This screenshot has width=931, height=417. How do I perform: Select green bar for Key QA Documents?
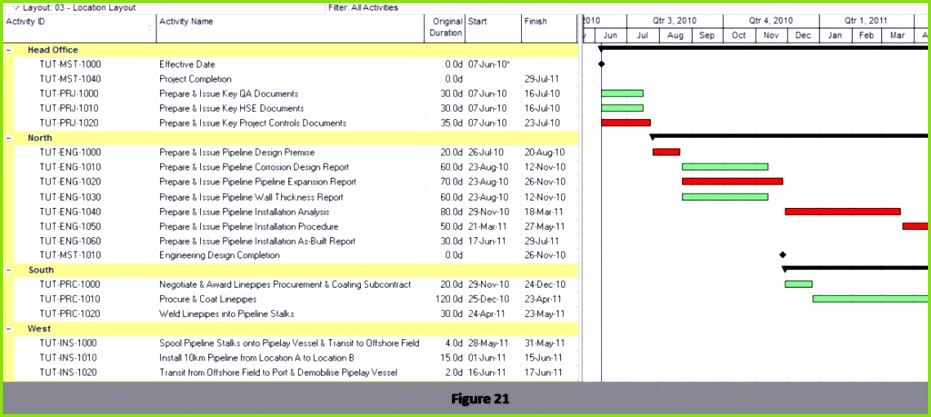click(x=622, y=93)
